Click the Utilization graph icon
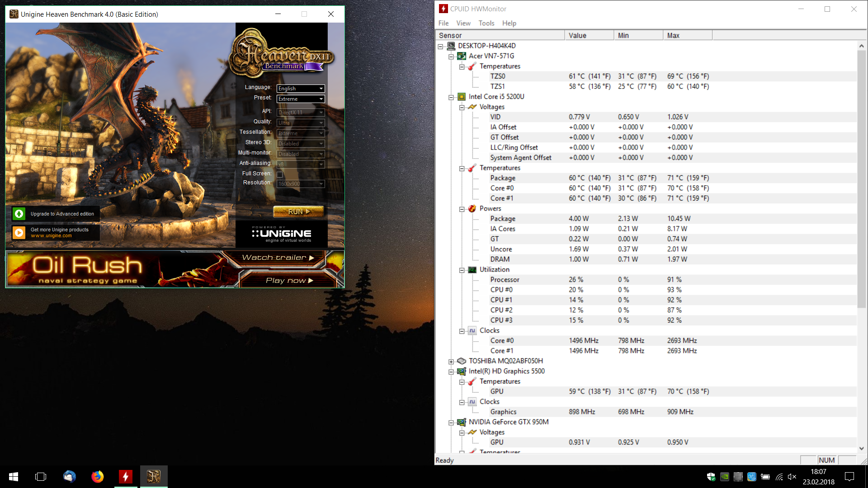This screenshot has height=488, width=868. tap(472, 270)
